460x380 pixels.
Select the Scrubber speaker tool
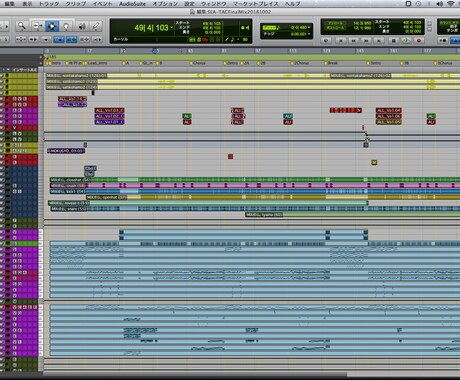point(82,26)
